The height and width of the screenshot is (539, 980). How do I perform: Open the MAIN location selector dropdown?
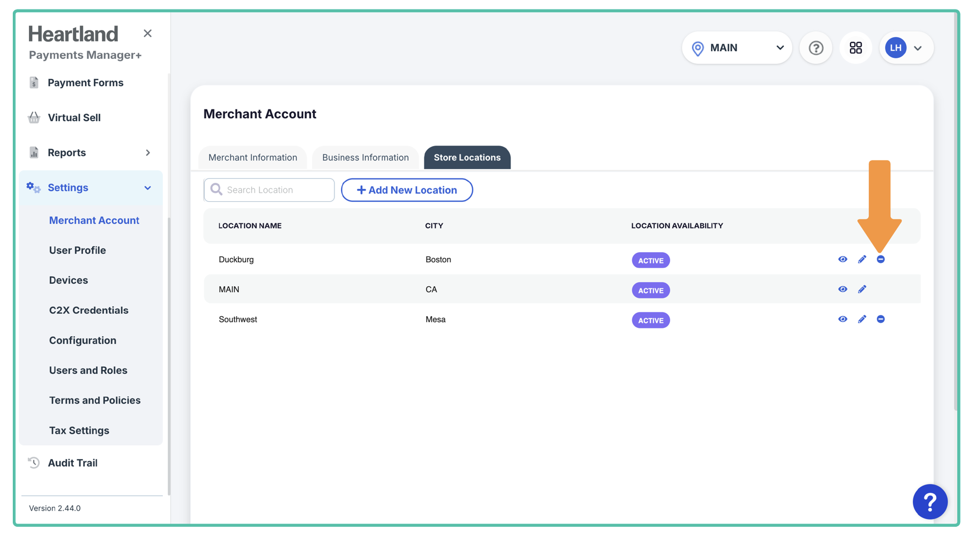coord(737,48)
